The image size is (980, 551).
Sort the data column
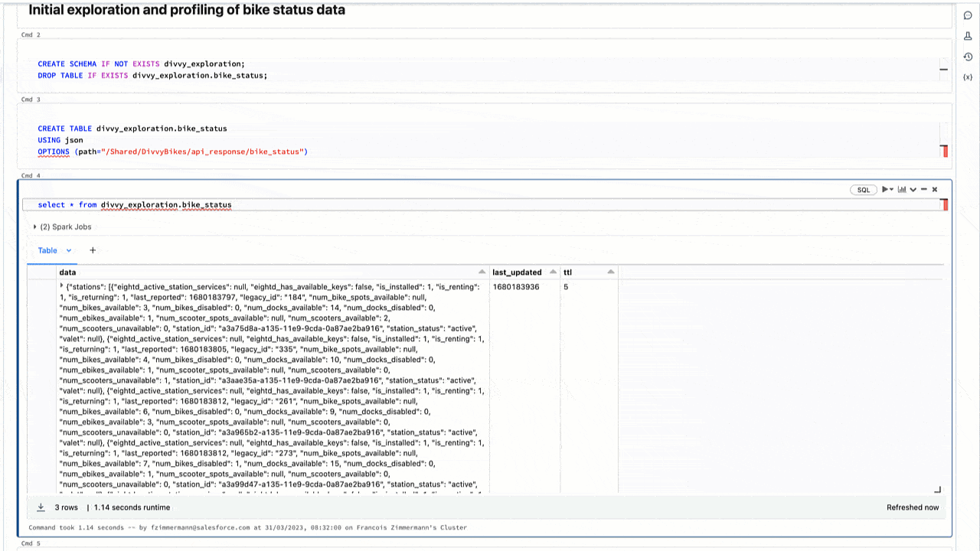(x=482, y=272)
